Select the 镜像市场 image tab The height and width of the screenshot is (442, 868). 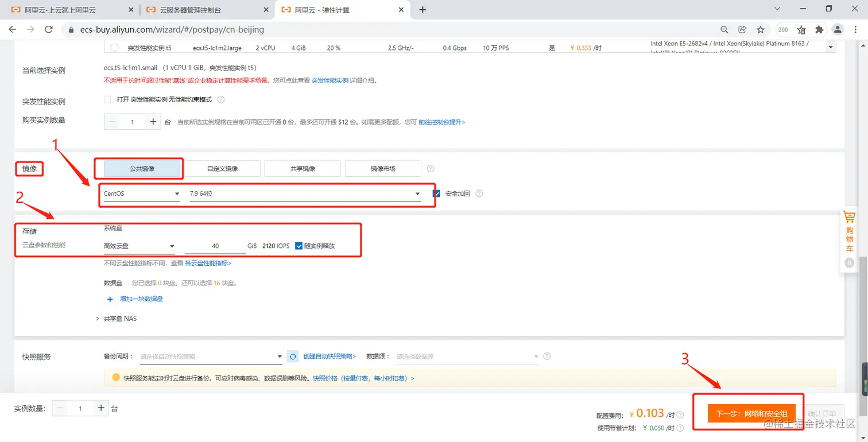pyautogui.click(x=383, y=169)
